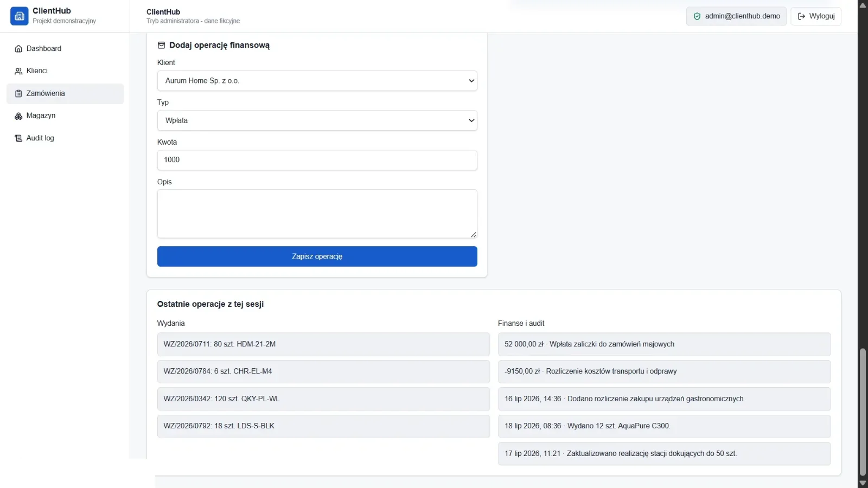
Task: Go to the Klienci section
Action: 65,71
